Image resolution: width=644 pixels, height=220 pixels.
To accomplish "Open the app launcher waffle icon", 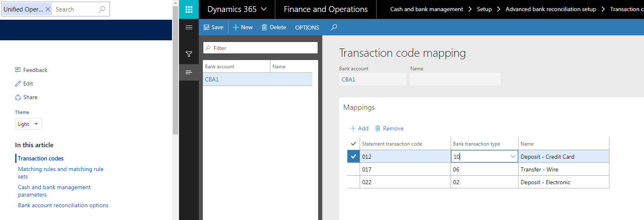I will point(189,9).
